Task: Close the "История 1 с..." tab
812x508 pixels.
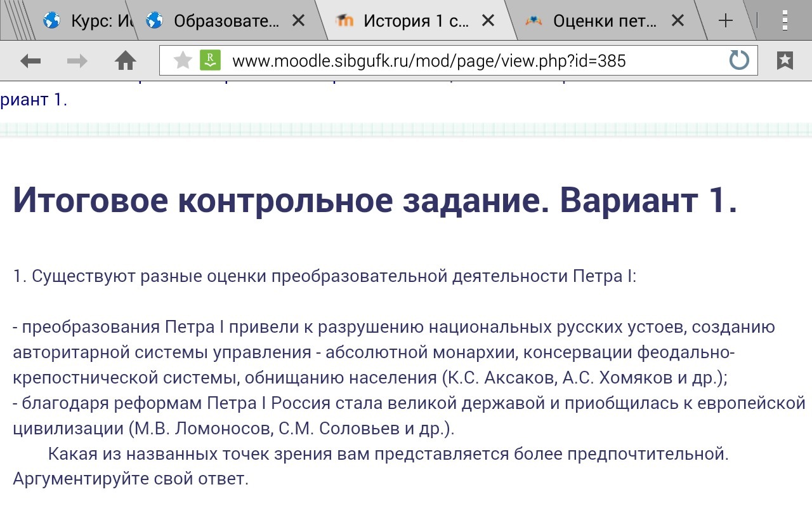Action: (488, 21)
